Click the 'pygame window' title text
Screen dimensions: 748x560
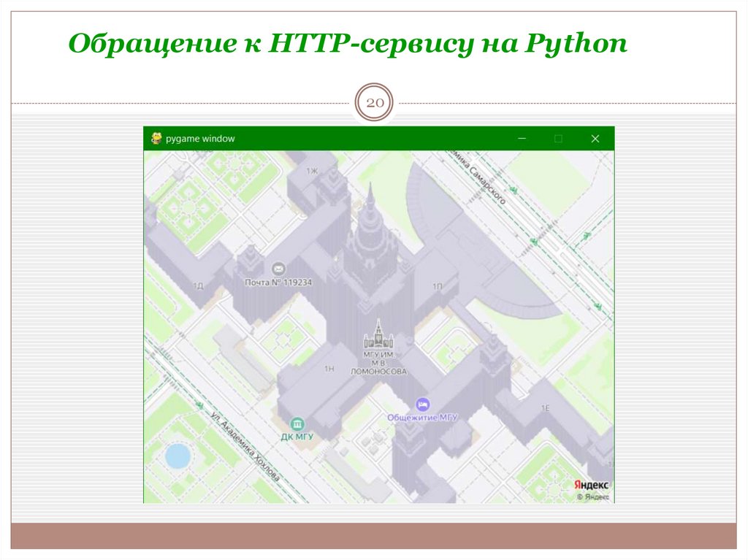pyautogui.click(x=200, y=139)
